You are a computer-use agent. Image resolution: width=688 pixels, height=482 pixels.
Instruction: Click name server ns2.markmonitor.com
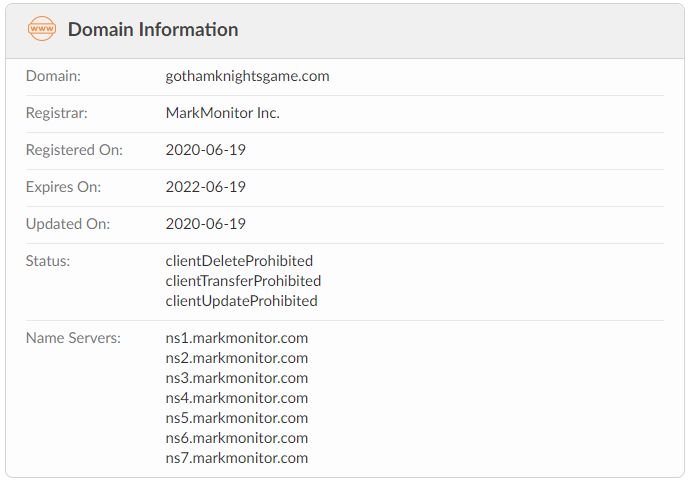[x=237, y=358]
